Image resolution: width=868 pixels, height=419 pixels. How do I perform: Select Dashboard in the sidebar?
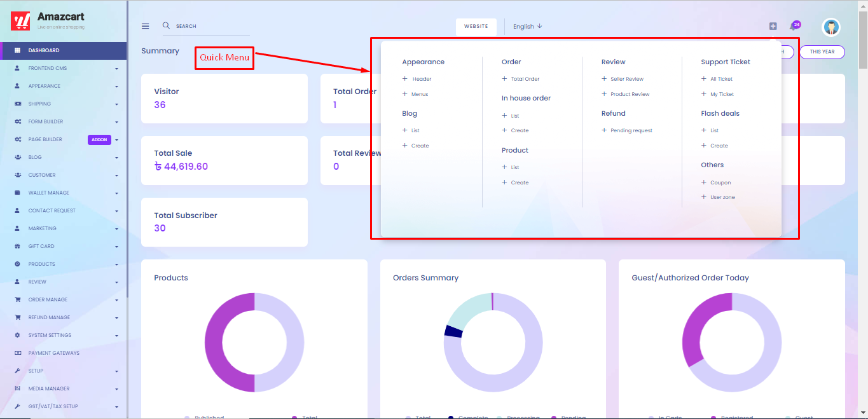point(44,50)
